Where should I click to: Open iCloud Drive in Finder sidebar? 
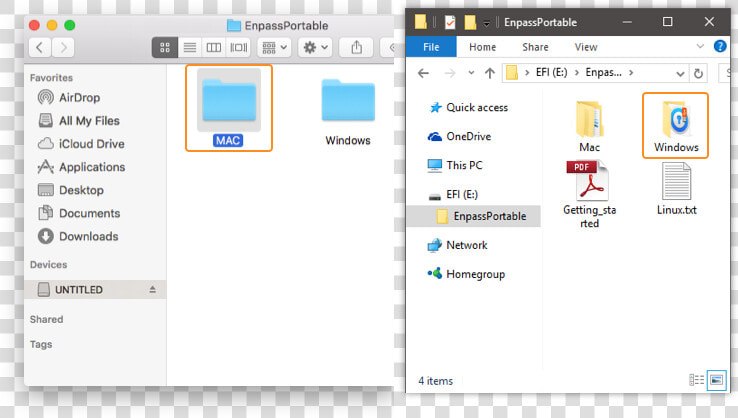click(x=81, y=144)
